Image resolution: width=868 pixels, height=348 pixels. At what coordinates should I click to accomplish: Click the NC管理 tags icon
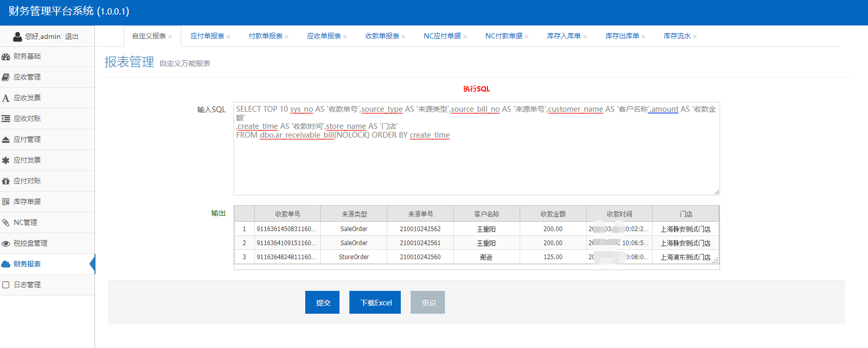(6, 223)
